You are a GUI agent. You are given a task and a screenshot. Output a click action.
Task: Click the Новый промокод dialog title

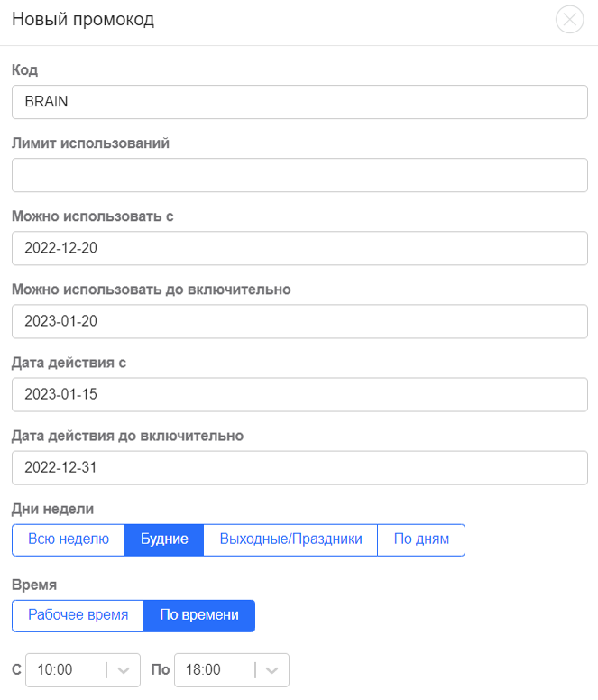[83, 19]
